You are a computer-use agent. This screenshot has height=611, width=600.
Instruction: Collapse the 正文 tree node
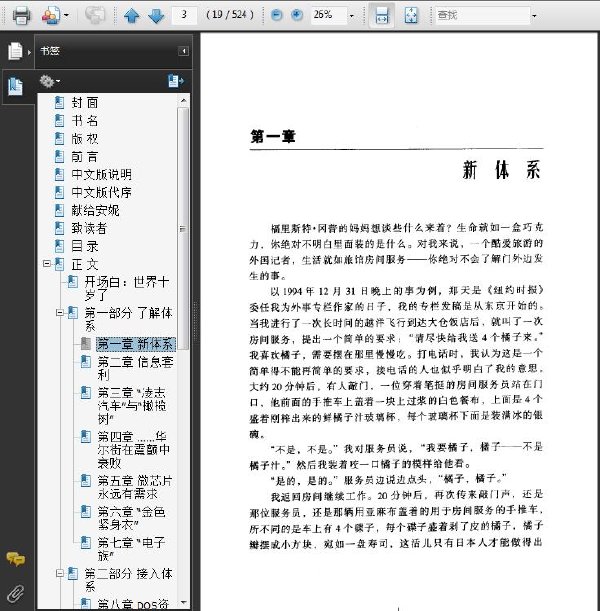pyautogui.click(x=47, y=264)
